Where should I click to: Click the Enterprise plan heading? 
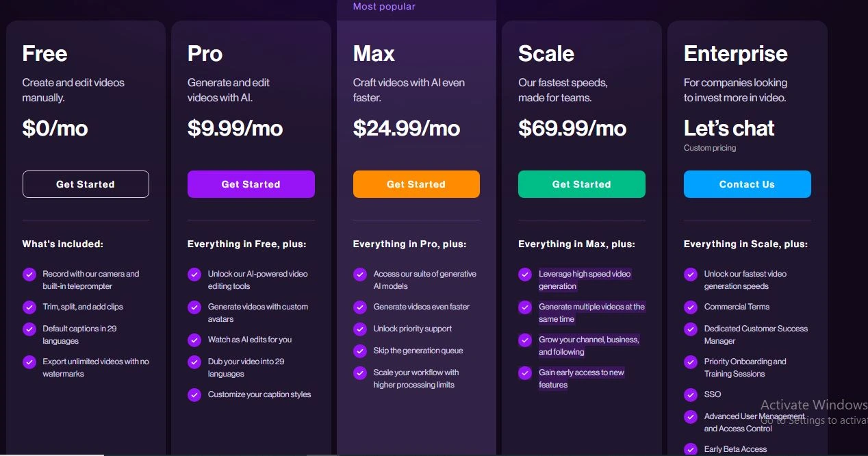coord(735,54)
